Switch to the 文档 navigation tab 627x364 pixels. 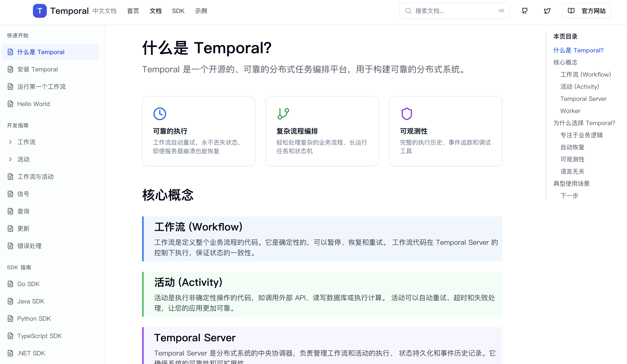tap(155, 11)
